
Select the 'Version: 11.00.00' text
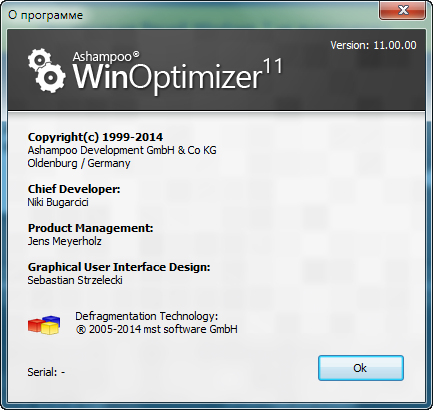tap(373, 45)
